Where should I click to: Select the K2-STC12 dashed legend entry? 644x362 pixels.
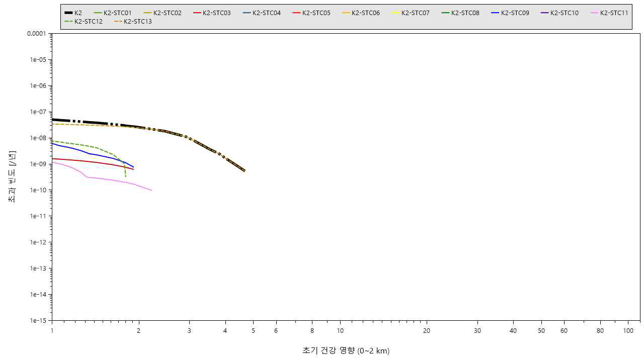[84, 22]
